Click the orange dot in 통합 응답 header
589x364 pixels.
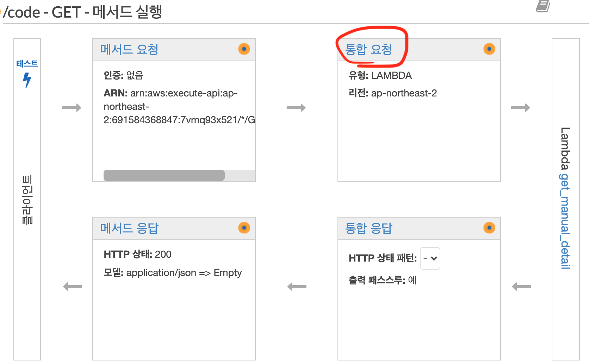point(489,228)
